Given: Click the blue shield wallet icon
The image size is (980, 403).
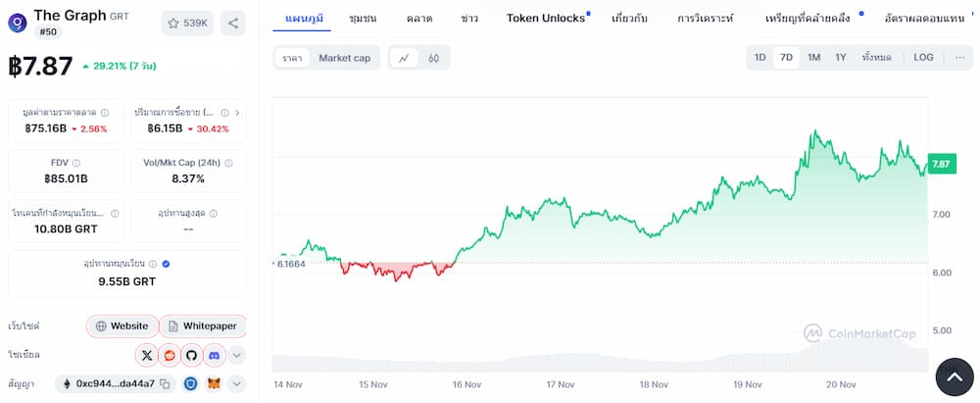Looking at the screenshot, I should tap(190, 383).
